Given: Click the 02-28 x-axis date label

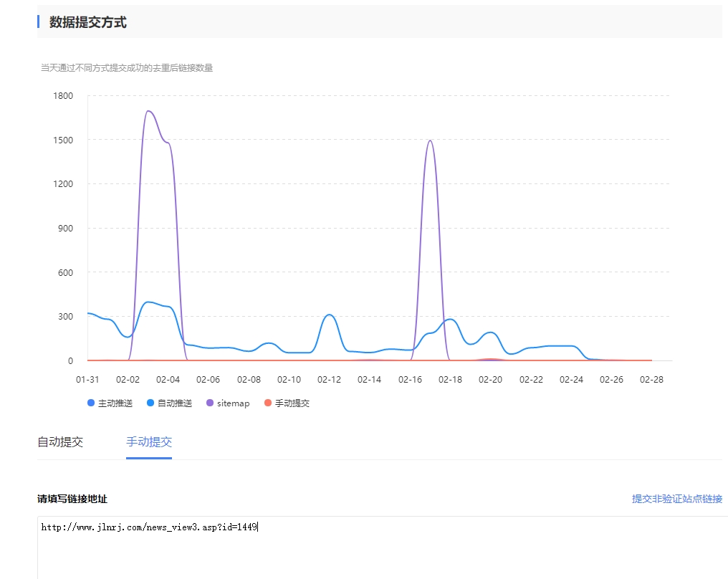Looking at the screenshot, I should [x=652, y=379].
